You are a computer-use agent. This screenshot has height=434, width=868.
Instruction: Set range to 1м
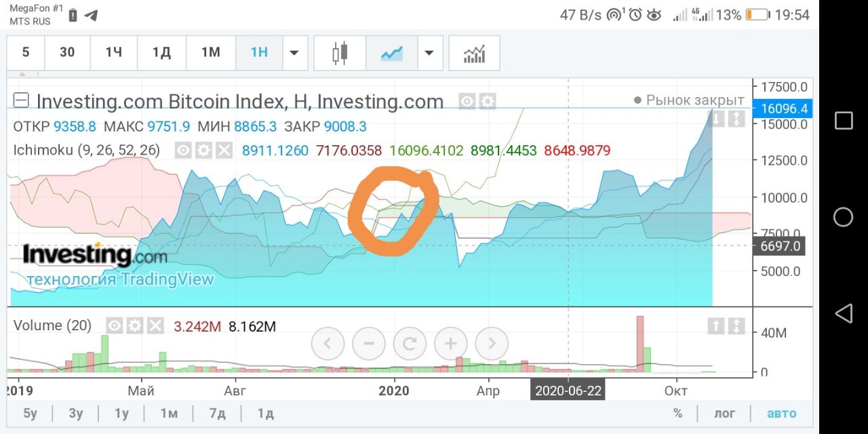pos(169,413)
